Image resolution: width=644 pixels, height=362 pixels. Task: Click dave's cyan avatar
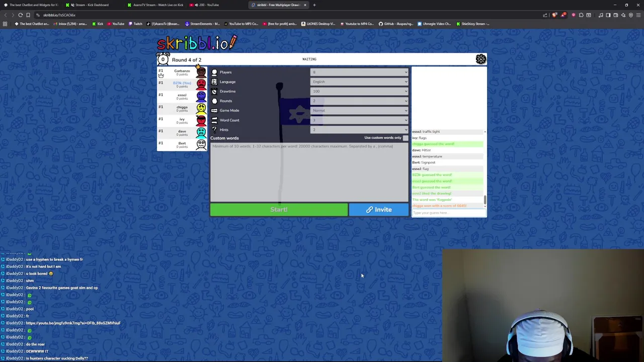click(201, 132)
